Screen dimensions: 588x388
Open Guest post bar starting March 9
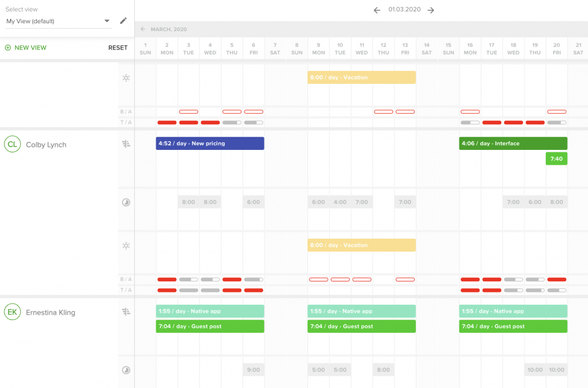361,326
